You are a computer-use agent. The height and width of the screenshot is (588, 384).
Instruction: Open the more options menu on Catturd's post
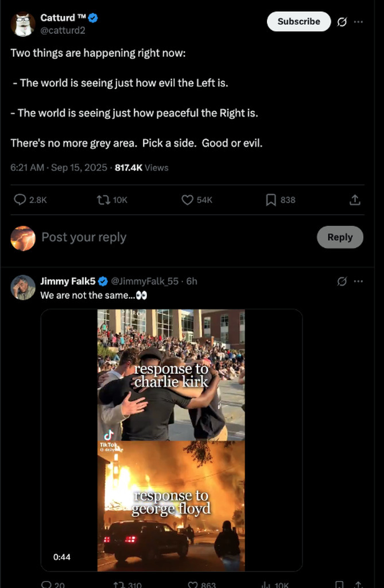pos(359,22)
